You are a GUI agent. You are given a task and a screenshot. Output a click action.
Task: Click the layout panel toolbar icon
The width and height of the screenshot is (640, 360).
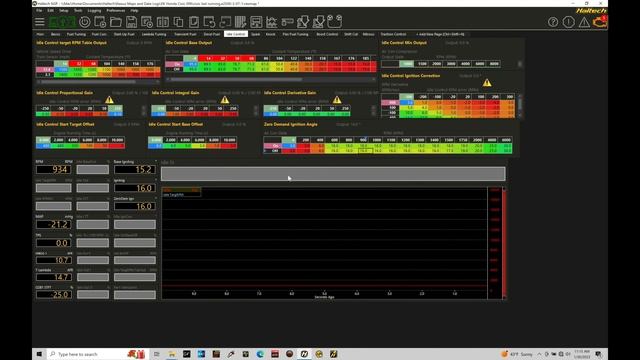coord(256,22)
